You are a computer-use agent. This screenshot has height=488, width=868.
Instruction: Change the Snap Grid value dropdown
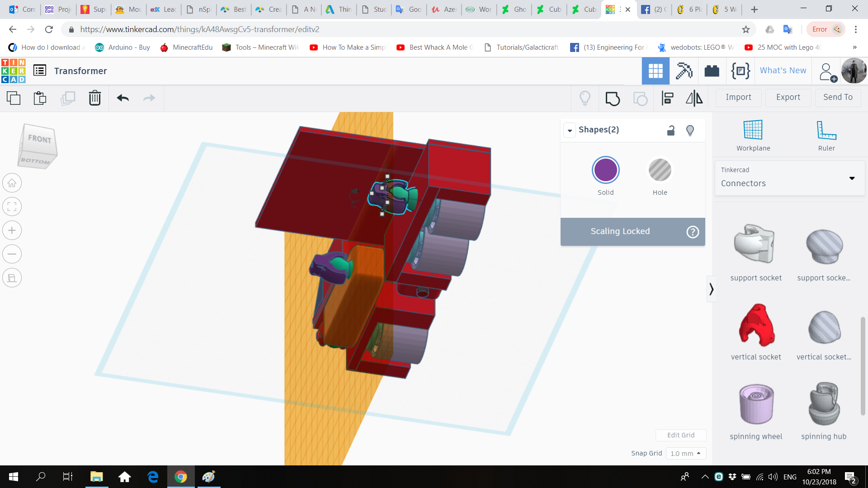686,453
